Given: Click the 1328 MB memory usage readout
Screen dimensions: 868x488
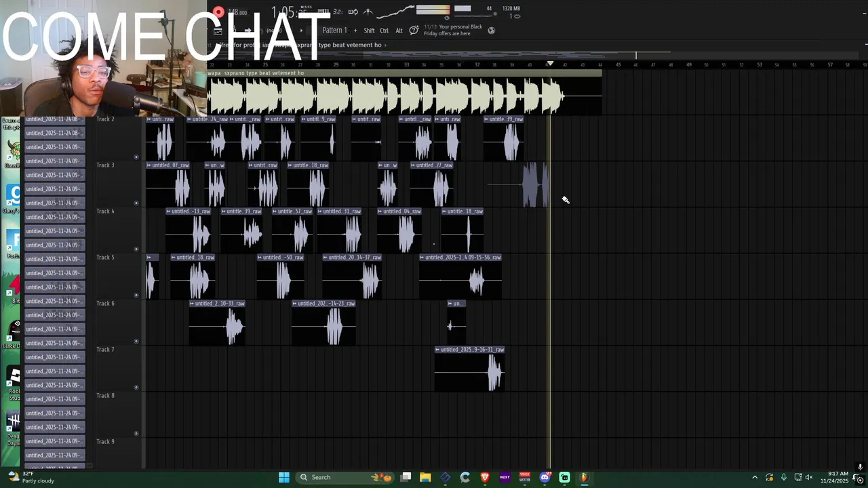Looking at the screenshot, I should (x=511, y=9).
